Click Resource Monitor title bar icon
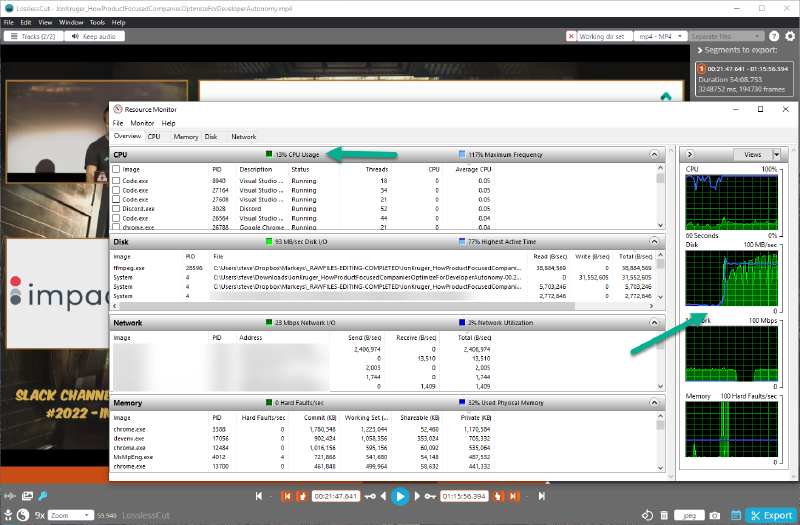Viewport: 800px width, 525px height. coord(118,109)
